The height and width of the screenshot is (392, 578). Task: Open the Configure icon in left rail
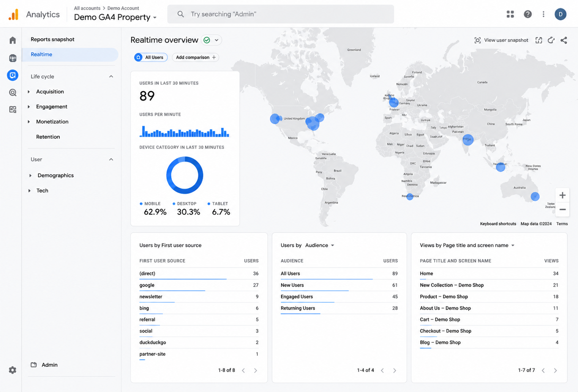pos(13,109)
